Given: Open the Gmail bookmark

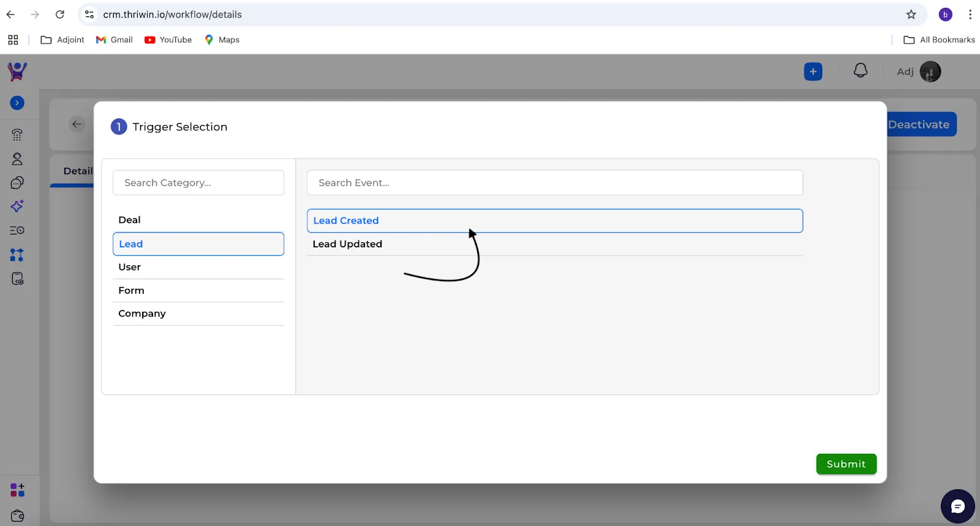Looking at the screenshot, I should (x=115, y=40).
